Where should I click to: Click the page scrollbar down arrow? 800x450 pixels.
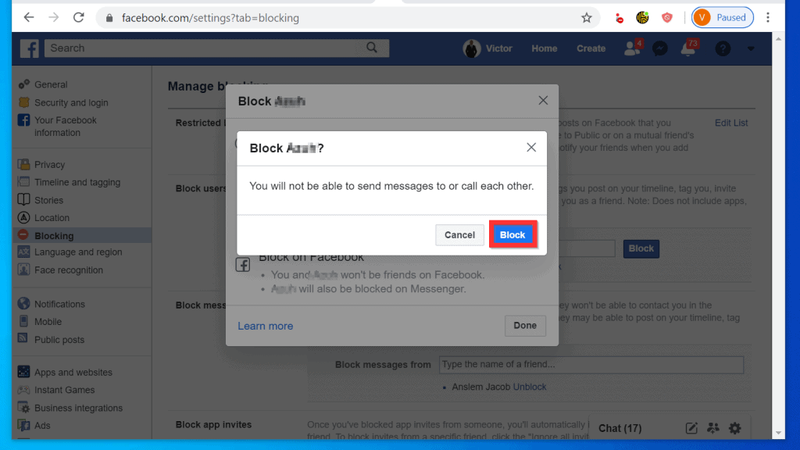point(778,433)
